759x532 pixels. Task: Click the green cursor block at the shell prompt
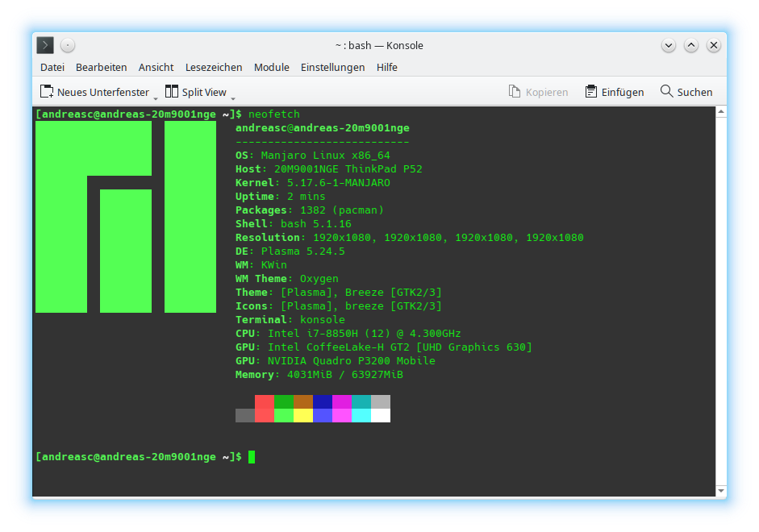click(250, 456)
